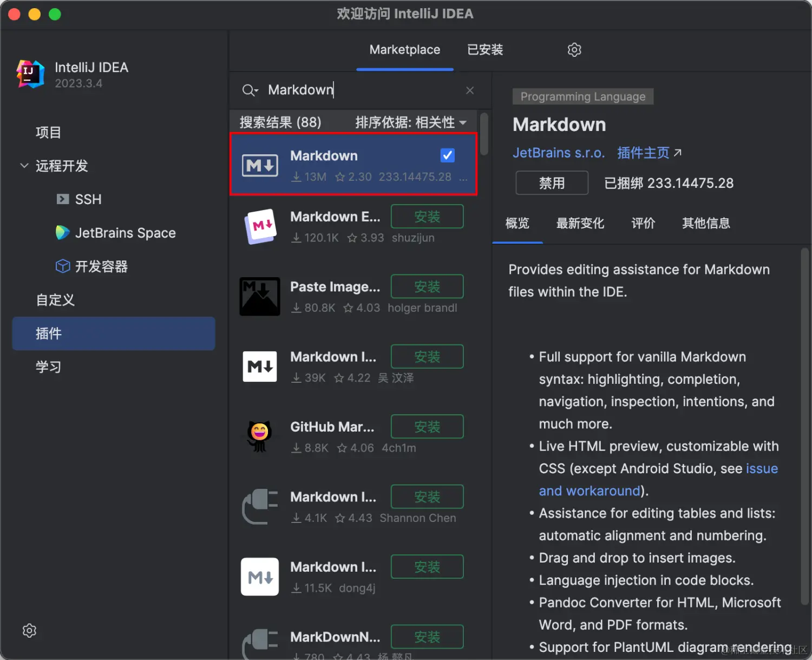Select 插件 in the sidebar
This screenshot has height=660, width=812.
click(x=114, y=334)
